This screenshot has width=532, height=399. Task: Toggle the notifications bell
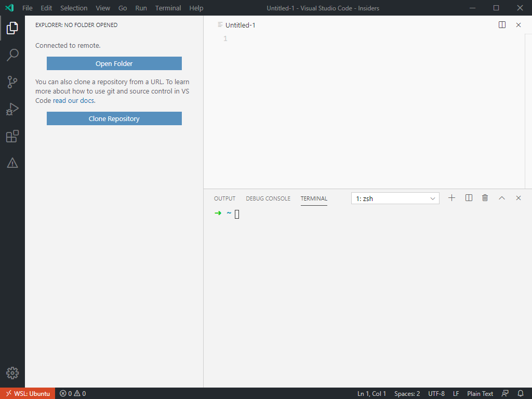click(521, 393)
